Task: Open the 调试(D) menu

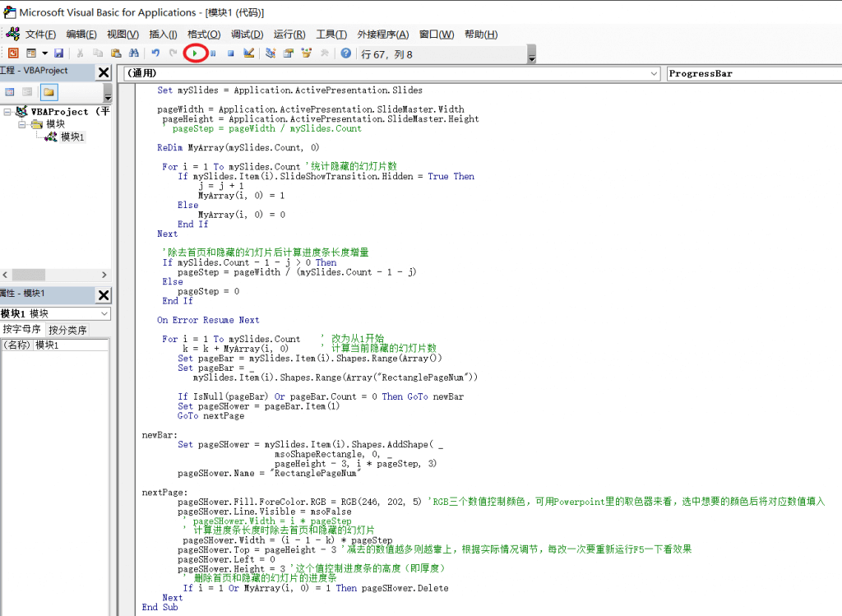Action: tap(247, 35)
